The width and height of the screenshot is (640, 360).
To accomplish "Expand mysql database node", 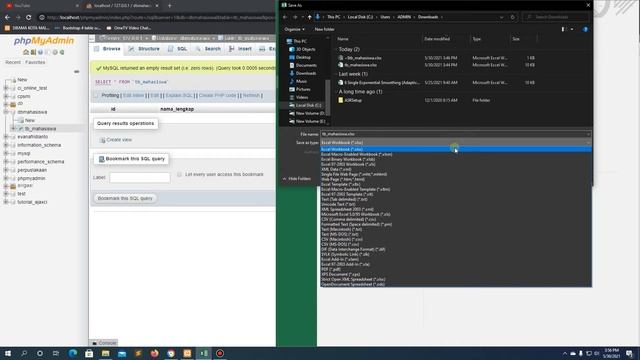I will click(6, 153).
